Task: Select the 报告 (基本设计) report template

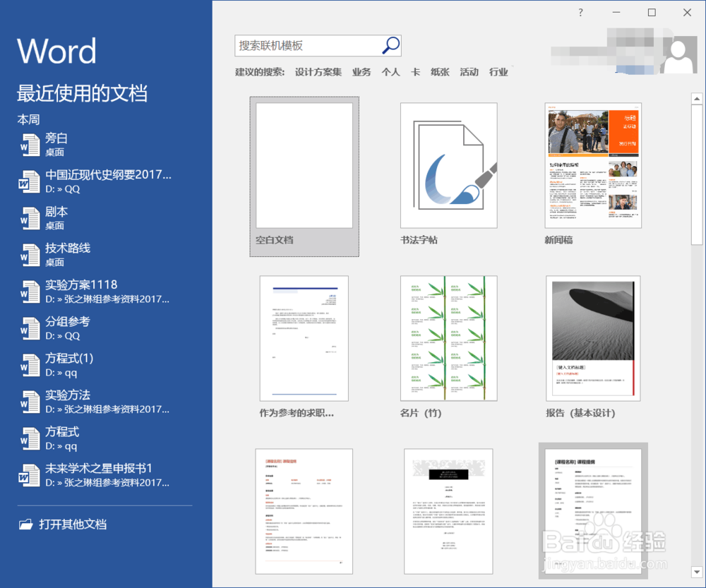Action: [x=593, y=347]
